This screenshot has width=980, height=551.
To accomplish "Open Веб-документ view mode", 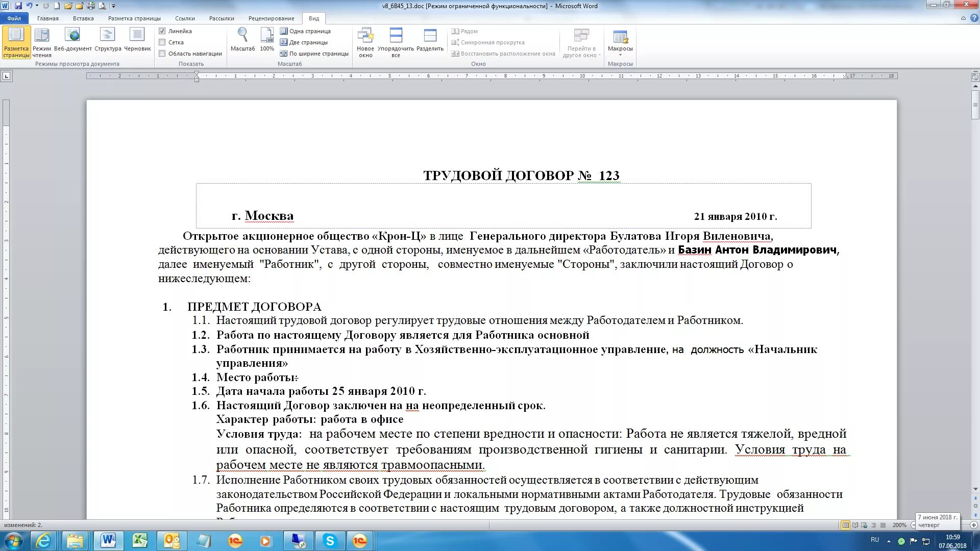I will point(73,40).
